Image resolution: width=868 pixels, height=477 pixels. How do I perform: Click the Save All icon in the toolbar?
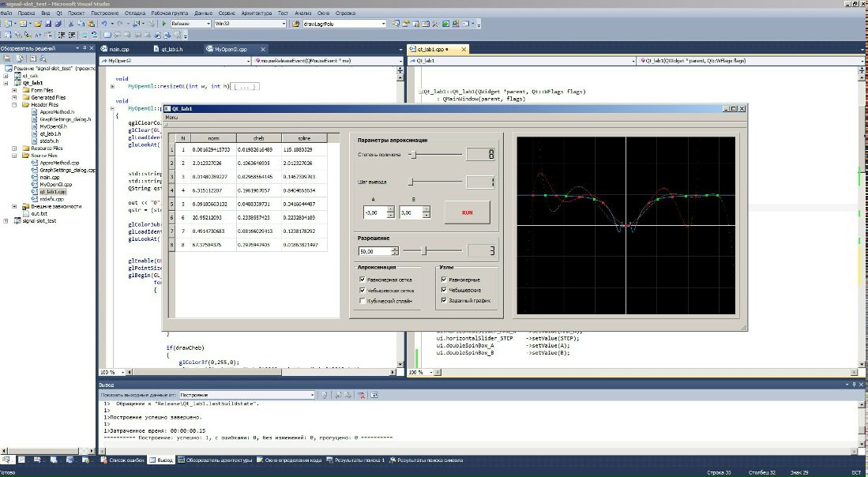[x=57, y=24]
